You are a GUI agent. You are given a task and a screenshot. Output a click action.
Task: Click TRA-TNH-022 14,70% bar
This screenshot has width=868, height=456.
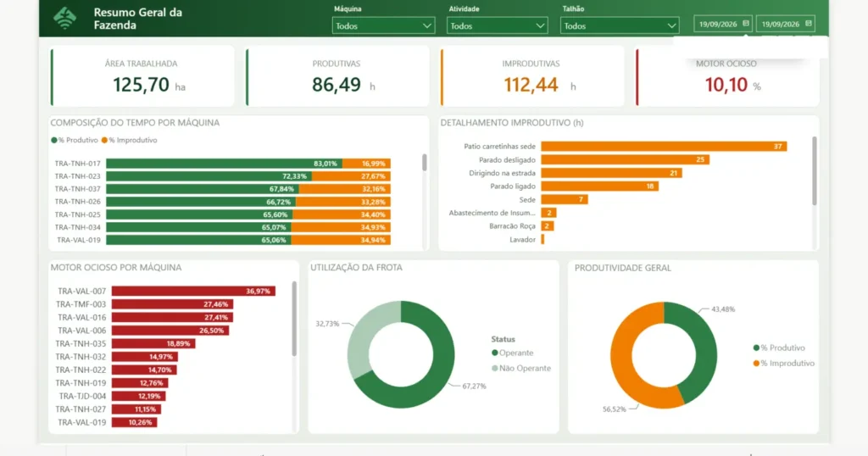pos(144,370)
